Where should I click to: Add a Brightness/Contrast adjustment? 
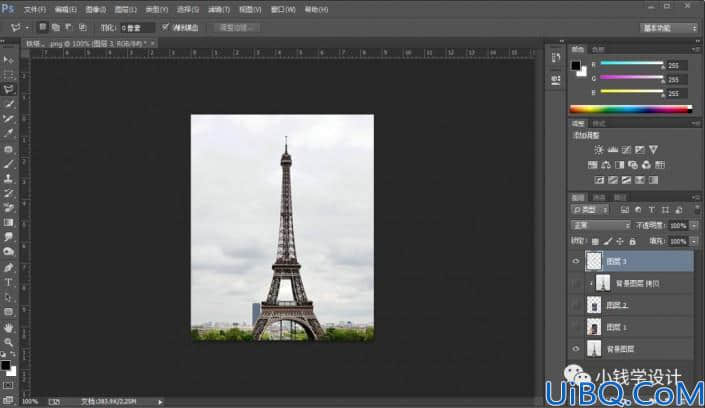598,150
